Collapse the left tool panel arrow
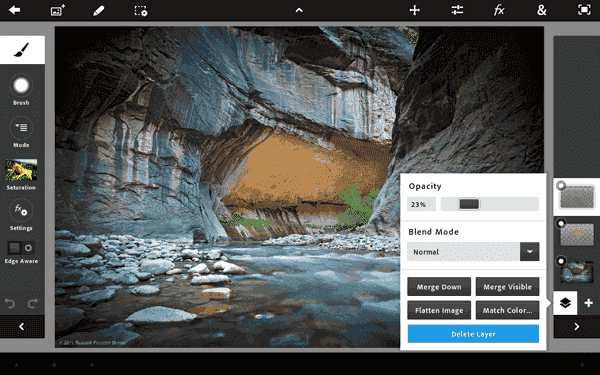The image size is (600, 375). point(22,326)
